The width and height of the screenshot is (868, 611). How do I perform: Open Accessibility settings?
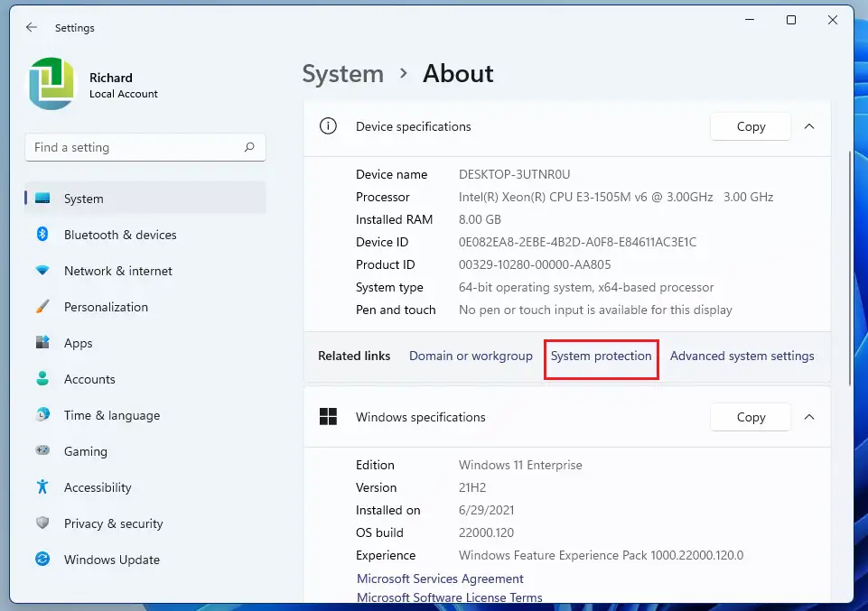(145, 487)
